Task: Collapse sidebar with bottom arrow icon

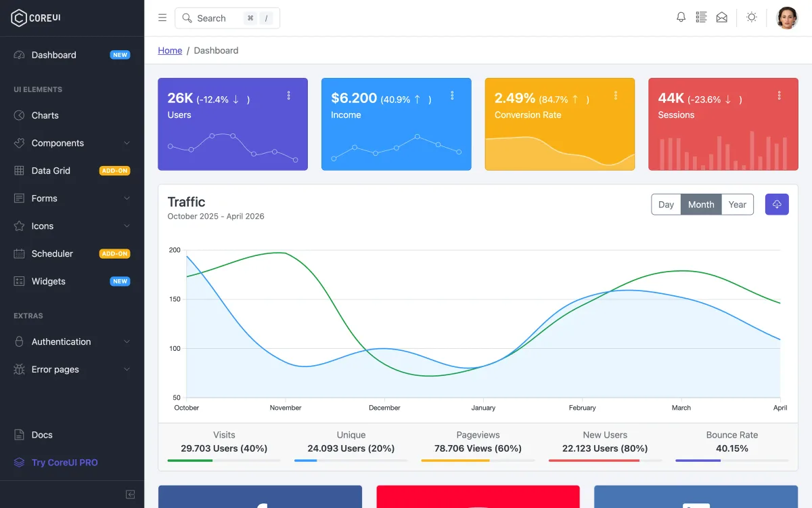Action: coord(131,494)
